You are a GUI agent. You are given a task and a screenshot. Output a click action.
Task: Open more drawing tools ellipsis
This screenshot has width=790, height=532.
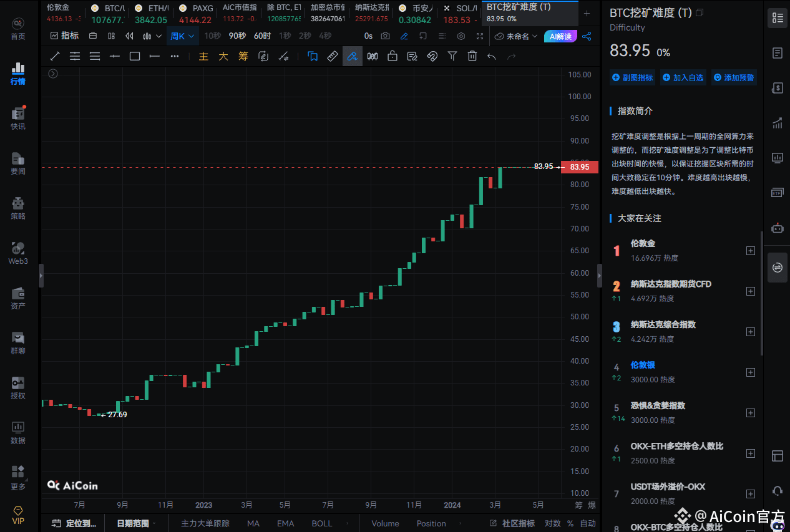(175, 56)
